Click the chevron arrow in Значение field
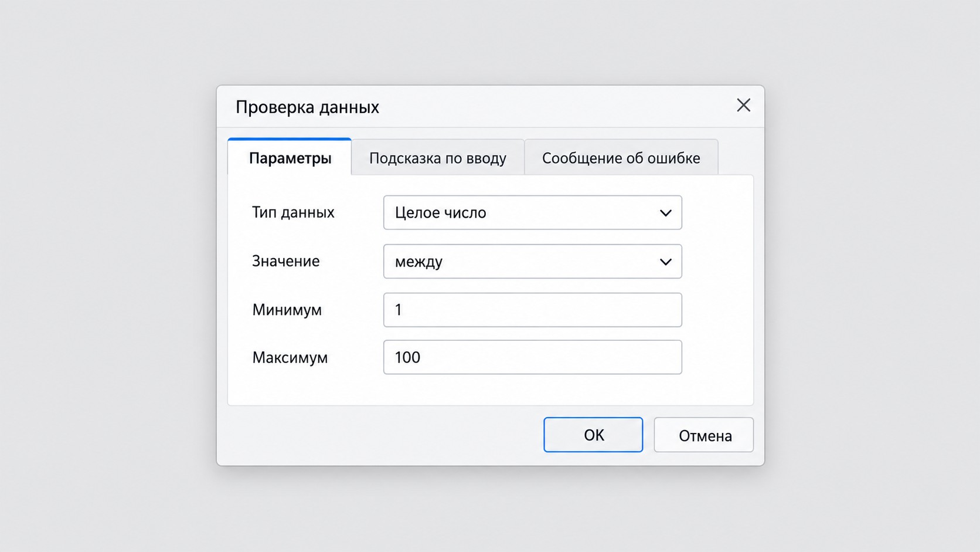The image size is (980, 552). click(665, 262)
